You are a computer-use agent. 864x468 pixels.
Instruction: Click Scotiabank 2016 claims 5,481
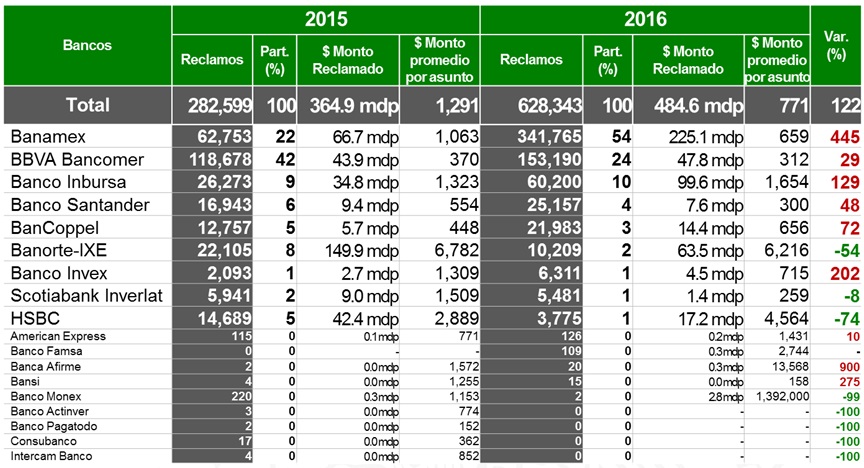point(558,296)
